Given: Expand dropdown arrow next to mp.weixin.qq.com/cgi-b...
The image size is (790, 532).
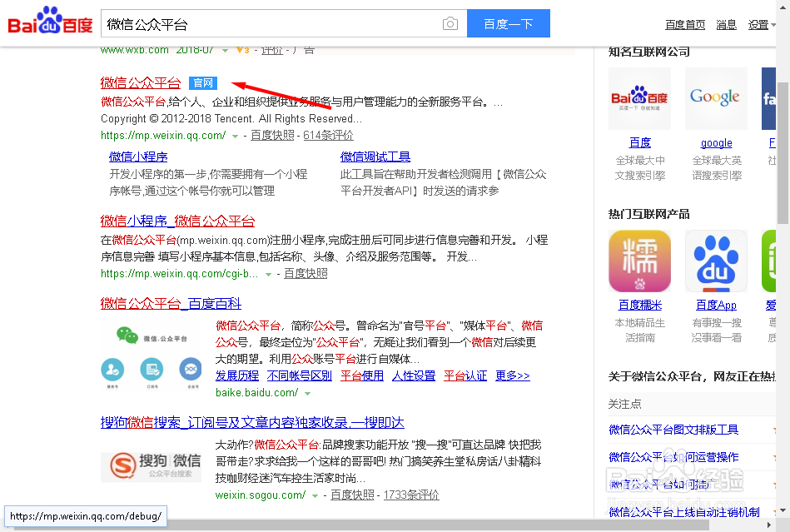Looking at the screenshot, I should coord(269,275).
